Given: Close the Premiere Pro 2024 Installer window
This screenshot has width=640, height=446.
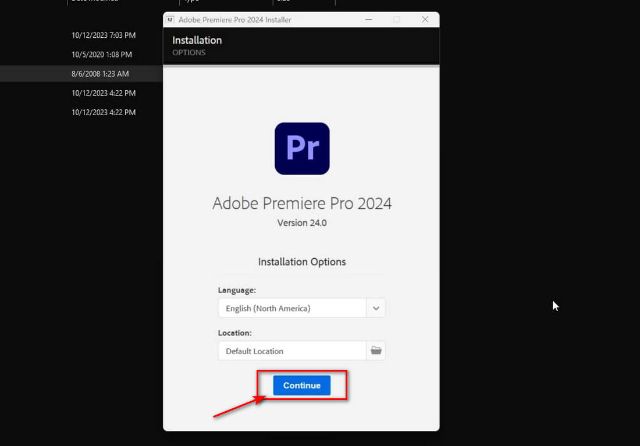Looking at the screenshot, I should 425,20.
